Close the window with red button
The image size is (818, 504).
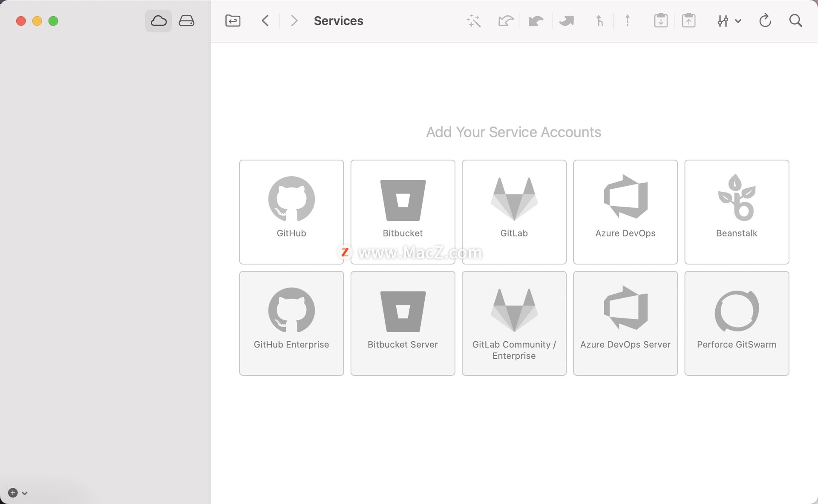click(21, 21)
